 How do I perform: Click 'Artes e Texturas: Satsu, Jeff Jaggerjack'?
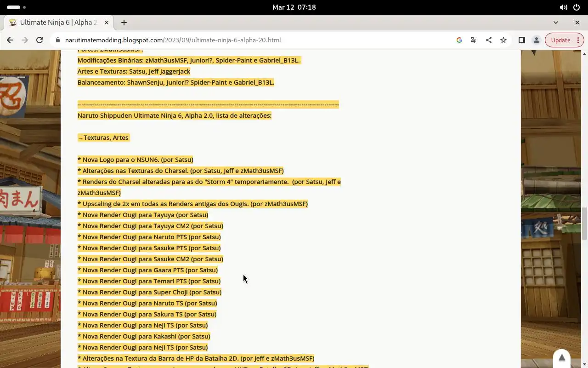click(134, 71)
